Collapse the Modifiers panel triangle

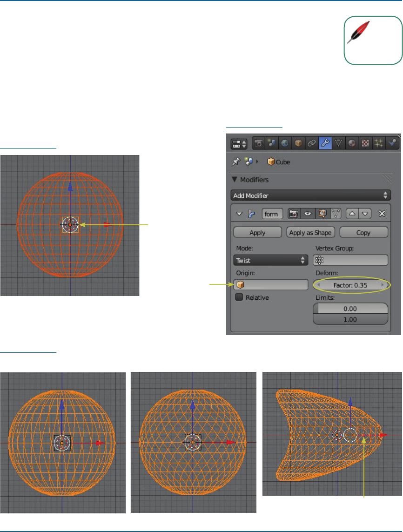234,180
